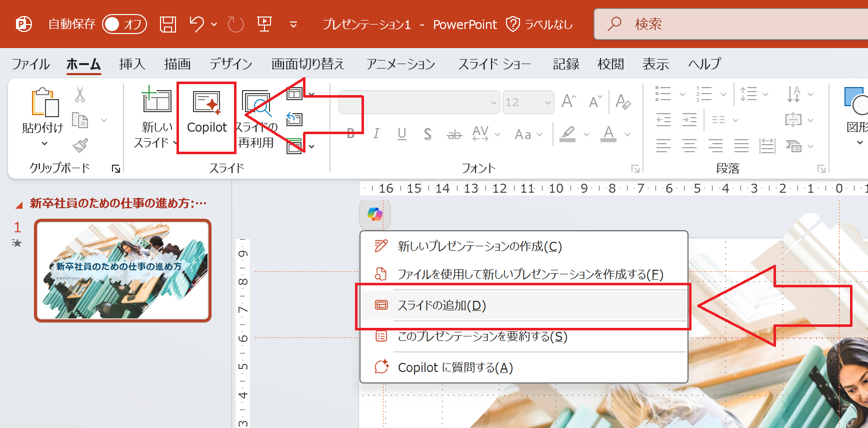The width and height of the screenshot is (868, 428).
Task: Toggle text Shadow formatting
Action: [x=427, y=134]
